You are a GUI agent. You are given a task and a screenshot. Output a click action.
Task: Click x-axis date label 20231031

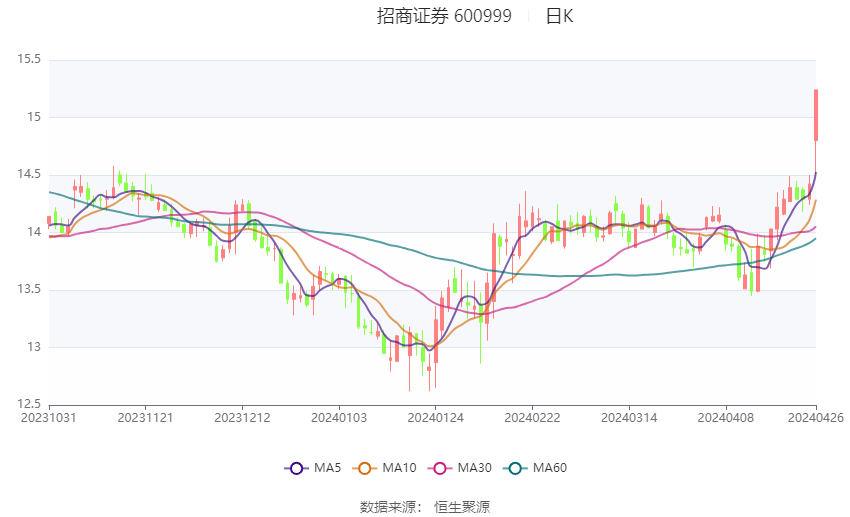tap(49, 418)
